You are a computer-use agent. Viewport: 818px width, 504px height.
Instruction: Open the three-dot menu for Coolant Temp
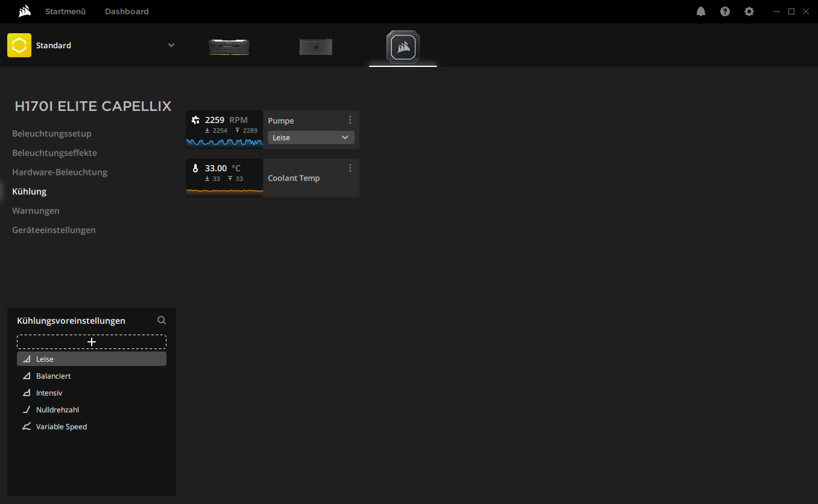tap(350, 168)
